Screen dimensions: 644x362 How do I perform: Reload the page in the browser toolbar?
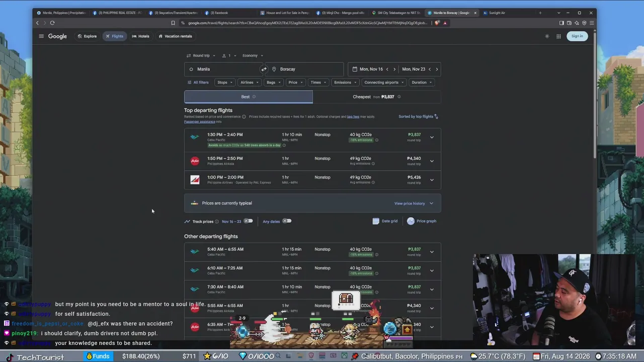pyautogui.click(x=52, y=23)
